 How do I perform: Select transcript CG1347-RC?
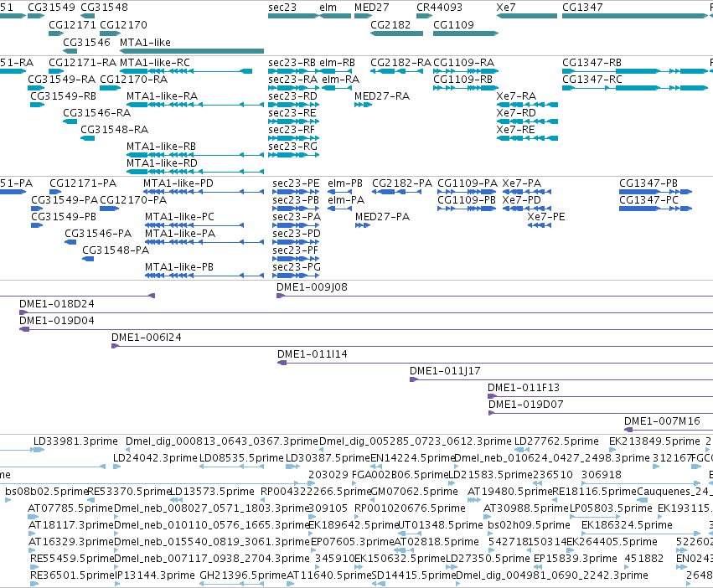[635, 88]
